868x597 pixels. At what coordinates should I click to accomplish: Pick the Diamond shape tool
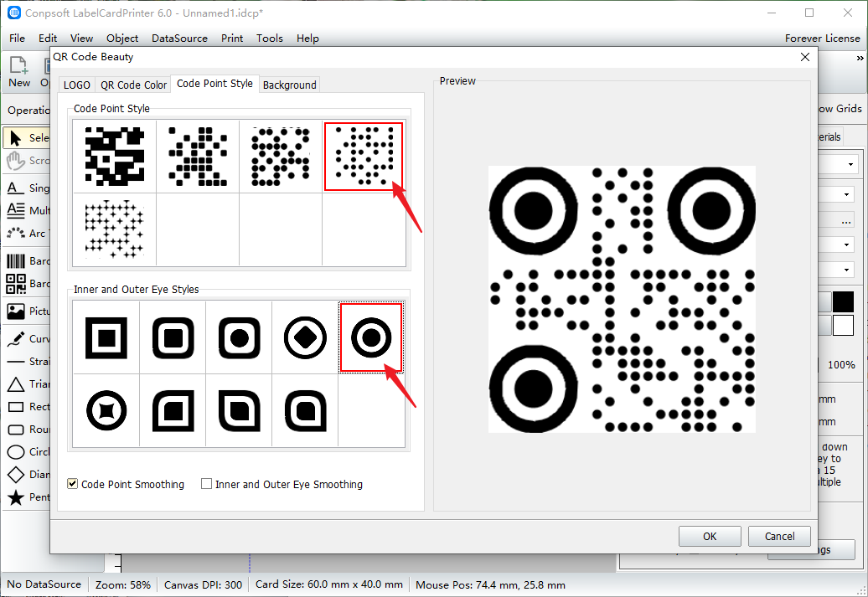(x=27, y=475)
